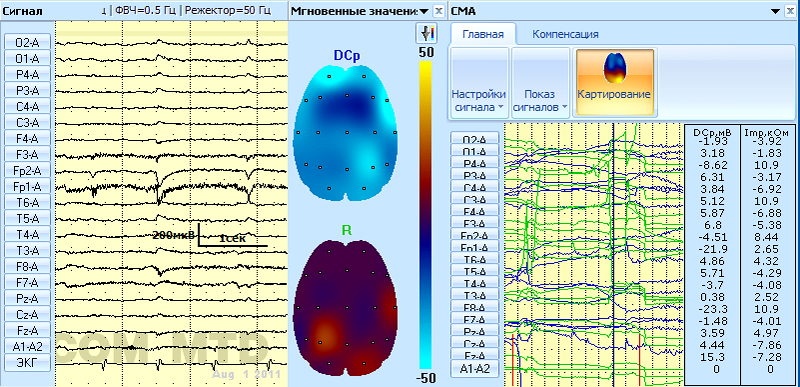800x387 pixels.
Task: Open the color scale settings icon
Action: click(426, 33)
